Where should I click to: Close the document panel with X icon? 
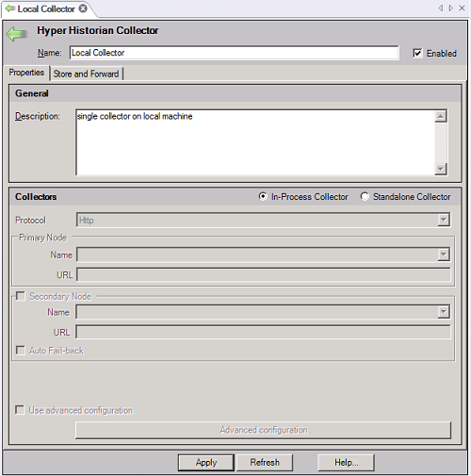coord(462,8)
